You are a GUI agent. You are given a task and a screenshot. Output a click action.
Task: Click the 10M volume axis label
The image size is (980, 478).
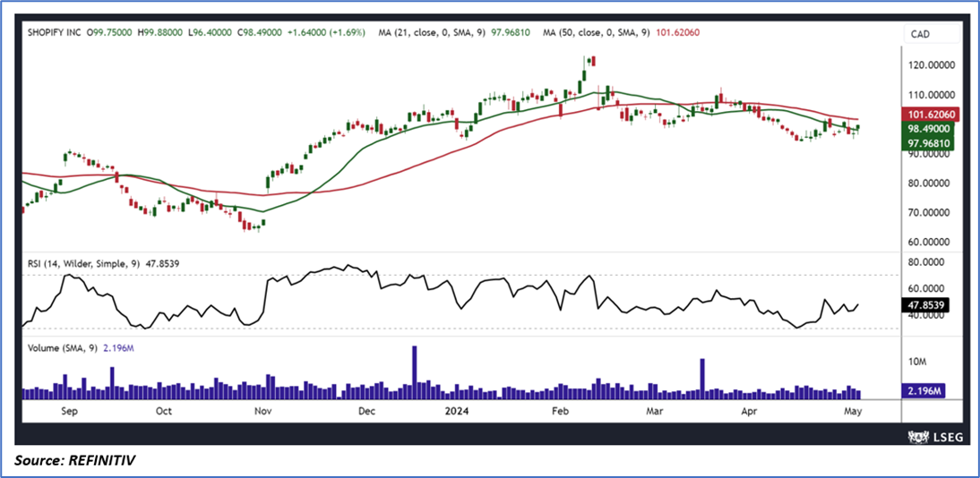(919, 362)
